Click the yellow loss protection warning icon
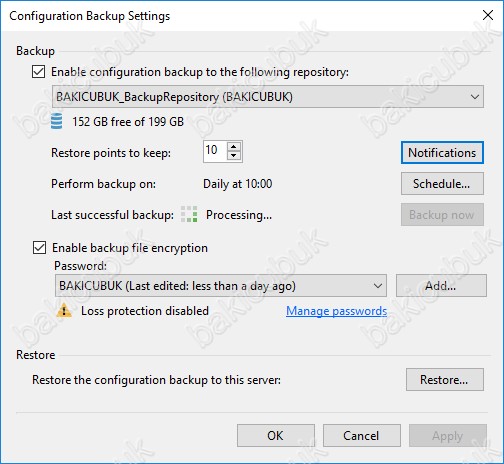Viewport: 504px width, 464px height. pos(64,311)
